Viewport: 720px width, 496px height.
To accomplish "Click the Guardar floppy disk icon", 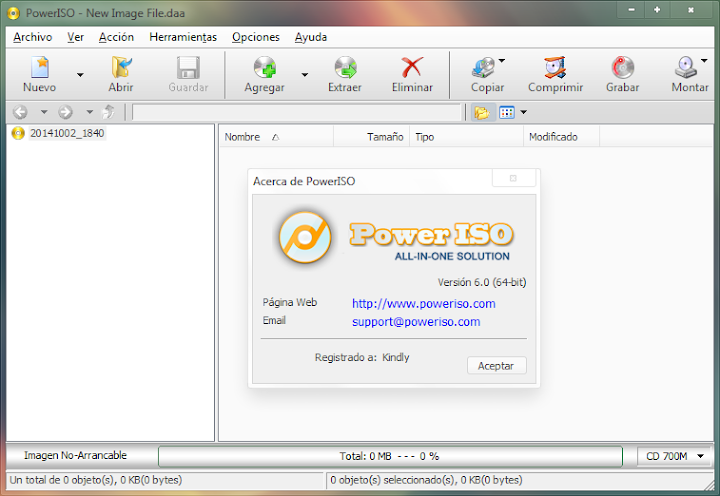I will click(188, 68).
